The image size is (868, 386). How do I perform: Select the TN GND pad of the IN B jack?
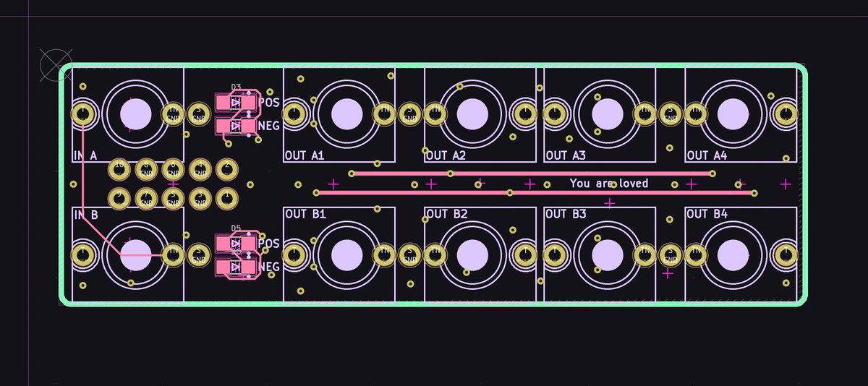173,254
